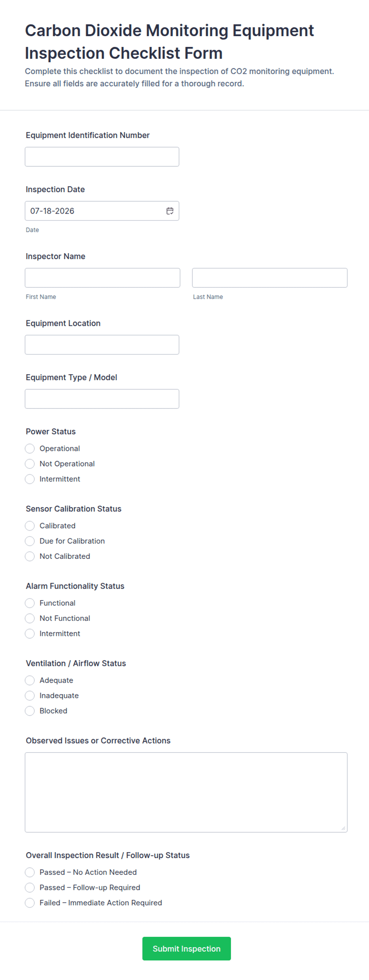Select Functional alarm status
369x980 pixels.
[x=30, y=603]
